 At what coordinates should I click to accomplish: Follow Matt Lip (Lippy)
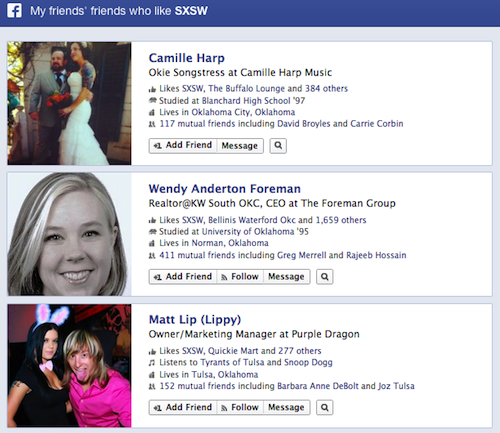(240, 407)
